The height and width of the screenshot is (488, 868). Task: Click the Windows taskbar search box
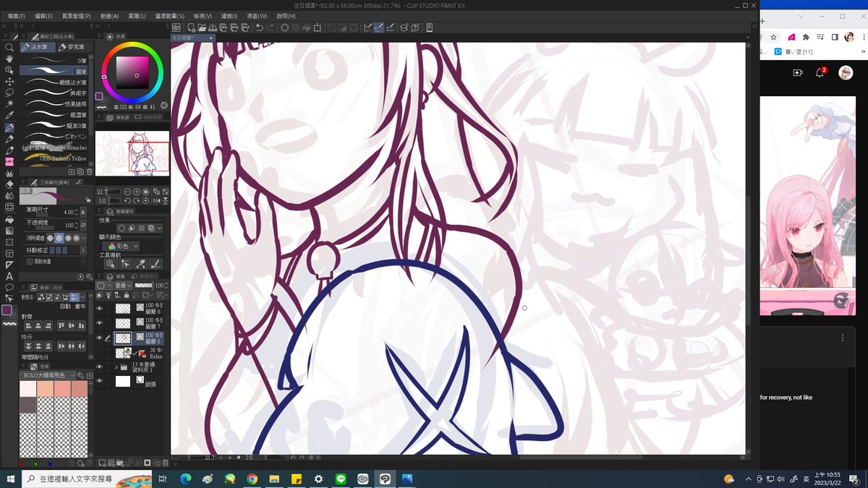click(x=87, y=479)
